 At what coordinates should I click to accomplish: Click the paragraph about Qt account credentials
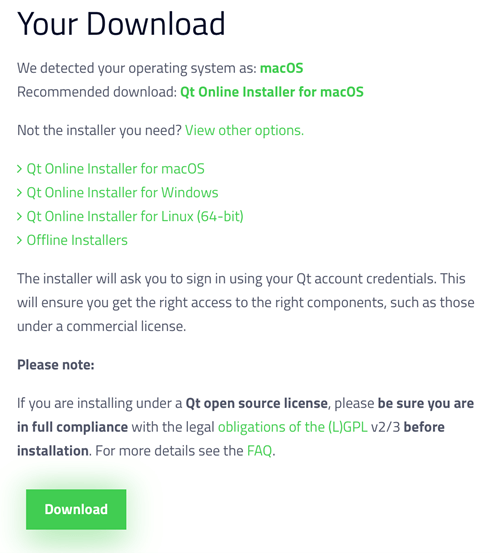pos(245,302)
